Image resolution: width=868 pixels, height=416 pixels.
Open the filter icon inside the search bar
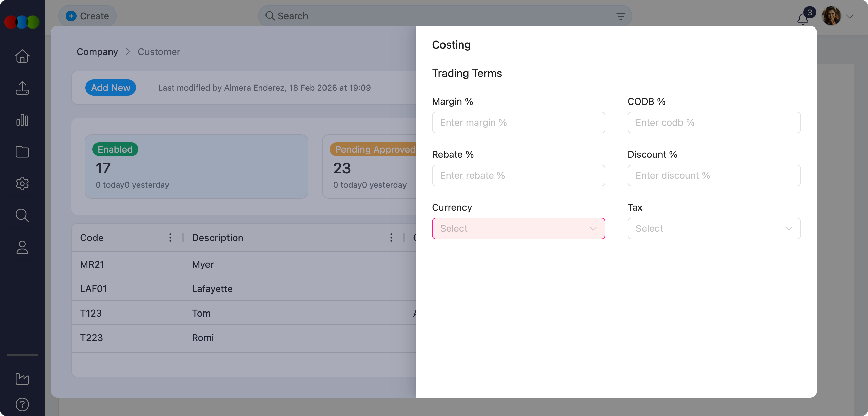[x=620, y=16]
